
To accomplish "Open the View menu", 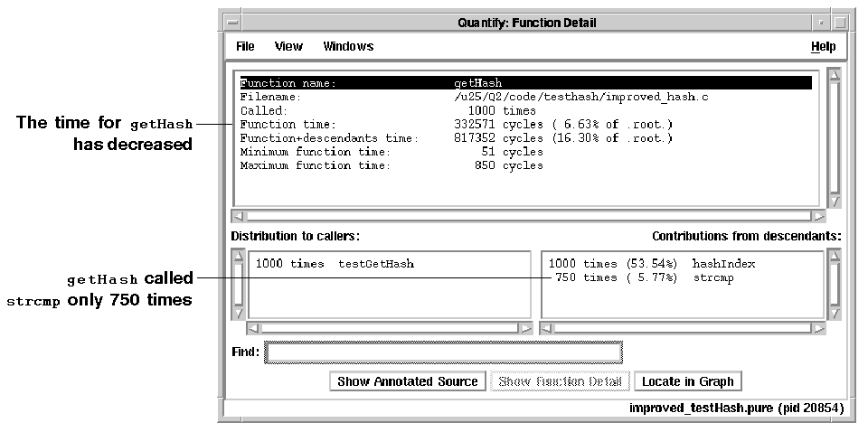I will 288,46.
